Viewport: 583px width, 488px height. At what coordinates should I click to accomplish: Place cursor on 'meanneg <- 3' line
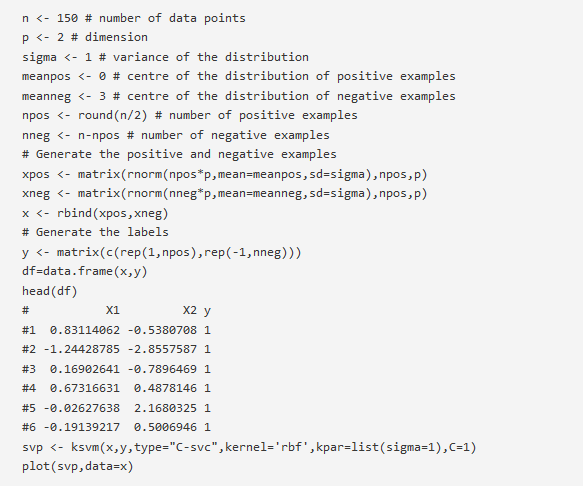point(239,96)
